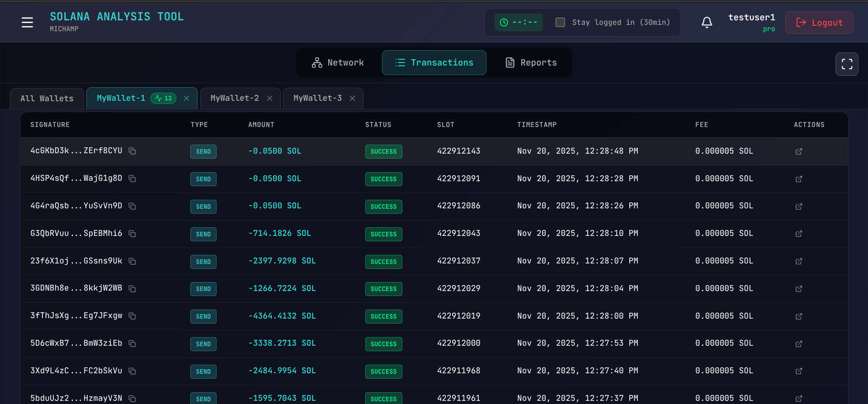Open slot 422912000 transaction externally
The width and height of the screenshot is (868, 404).
coord(799,344)
